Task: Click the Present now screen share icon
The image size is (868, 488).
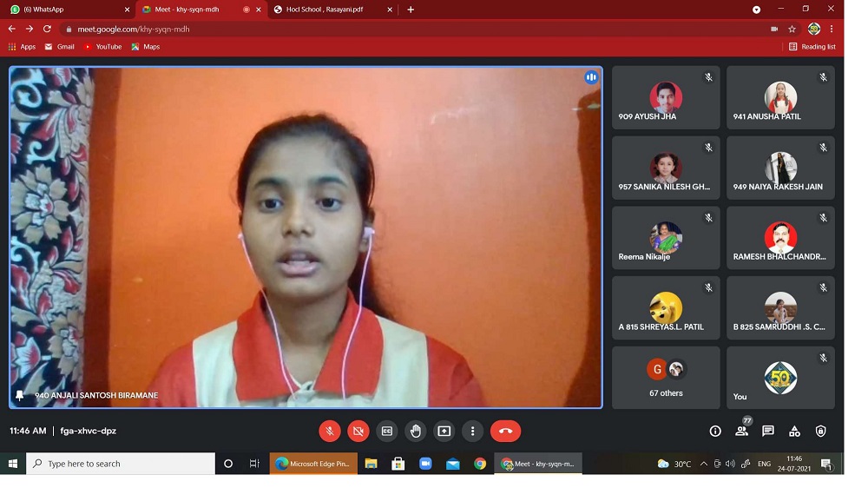Action: coord(444,431)
